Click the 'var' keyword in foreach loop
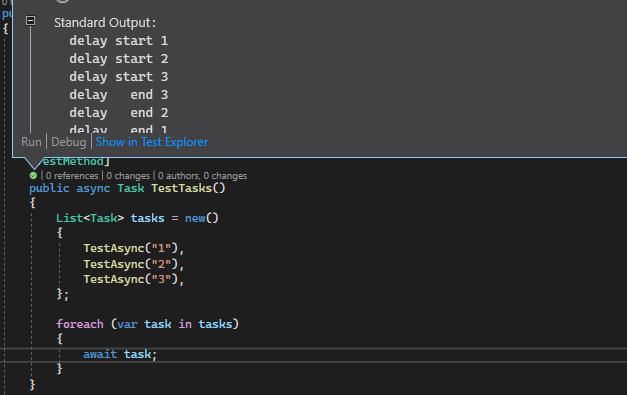Viewport: 627px width, 395px height. [127, 324]
